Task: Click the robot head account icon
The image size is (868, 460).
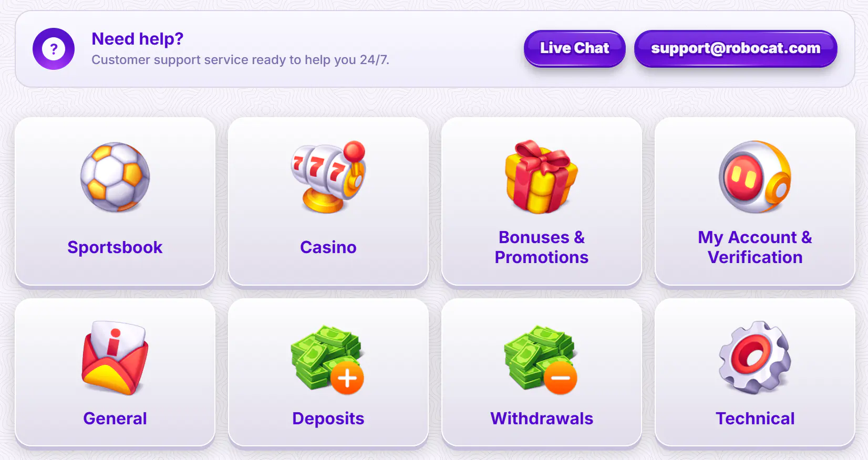Action: tap(755, 177)
